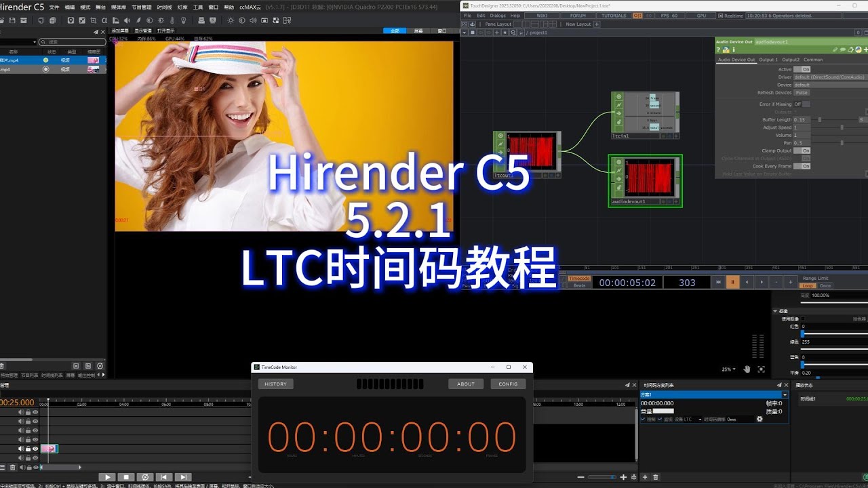Open the Dialogs menu in TouchDesigner
The height and width of the screenshot is (488, 868).
click(x=498, y=15)
